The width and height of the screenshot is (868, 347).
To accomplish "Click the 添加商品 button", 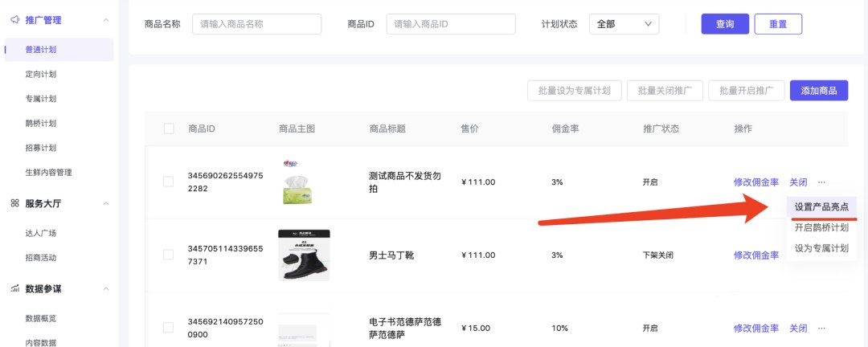I will pyautogui.click(x=819, y=91).
